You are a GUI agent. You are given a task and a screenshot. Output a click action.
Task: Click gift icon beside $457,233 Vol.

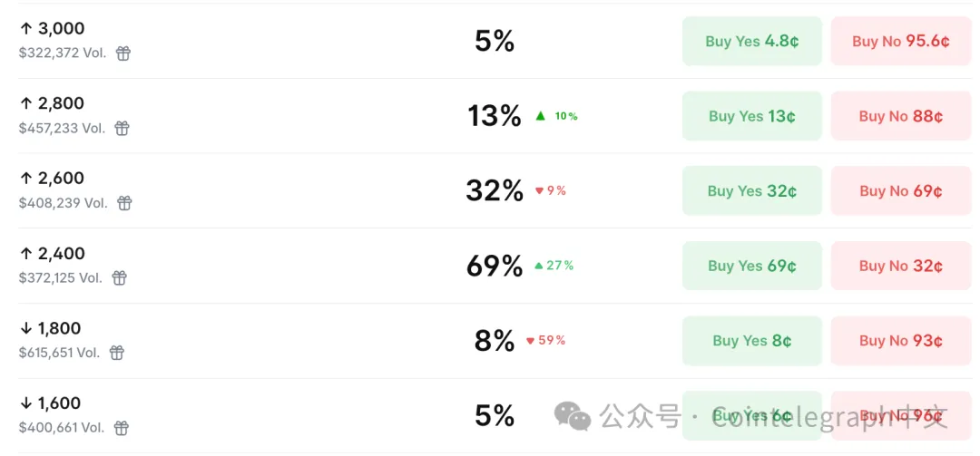(x=122, y=129)
